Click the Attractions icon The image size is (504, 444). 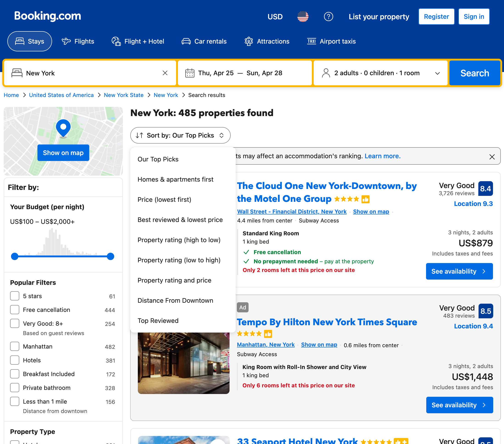[x=249, y=41]
